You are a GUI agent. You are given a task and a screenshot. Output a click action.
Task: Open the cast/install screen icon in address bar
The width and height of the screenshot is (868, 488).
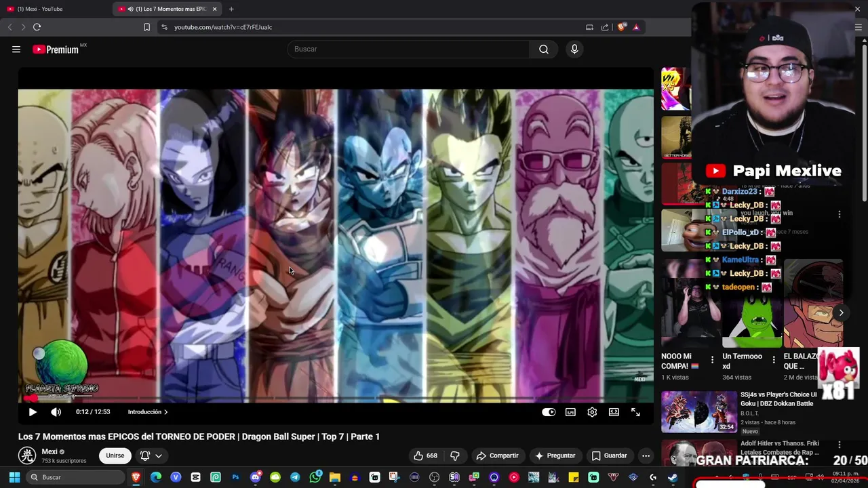(x=589, y=27)
